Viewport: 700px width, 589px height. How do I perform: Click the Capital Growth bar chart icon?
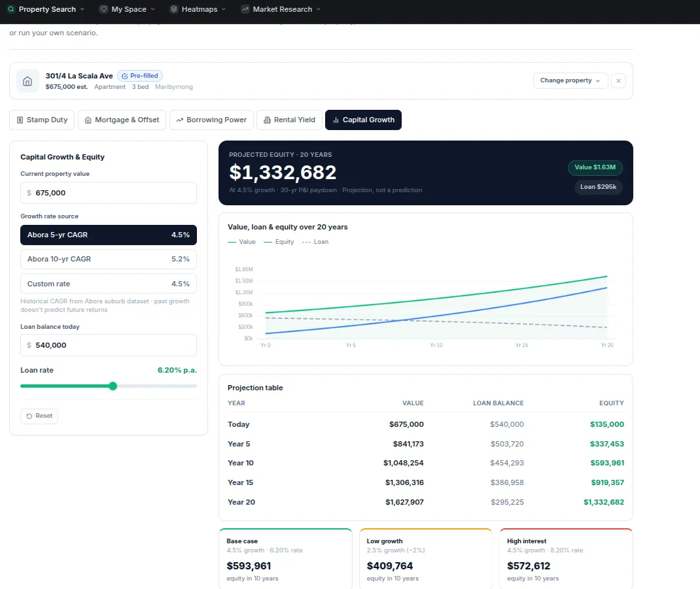pos(336,120)
